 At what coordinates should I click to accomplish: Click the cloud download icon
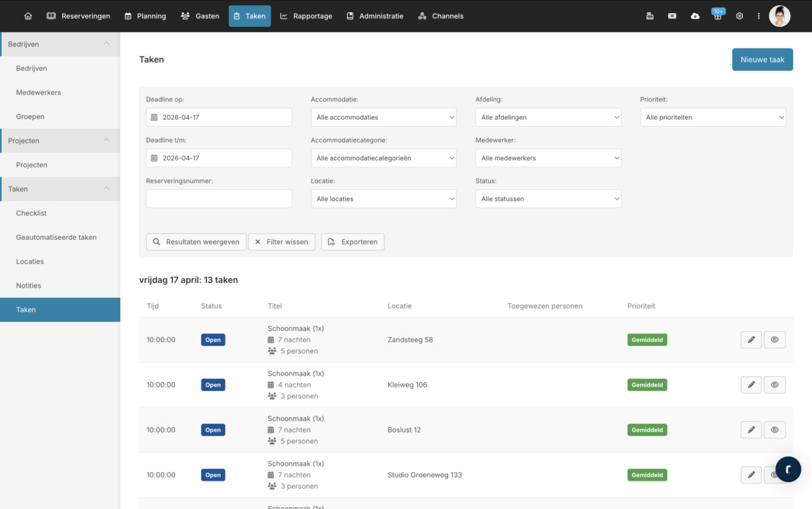pyautogui.click(x=695, y=16)
